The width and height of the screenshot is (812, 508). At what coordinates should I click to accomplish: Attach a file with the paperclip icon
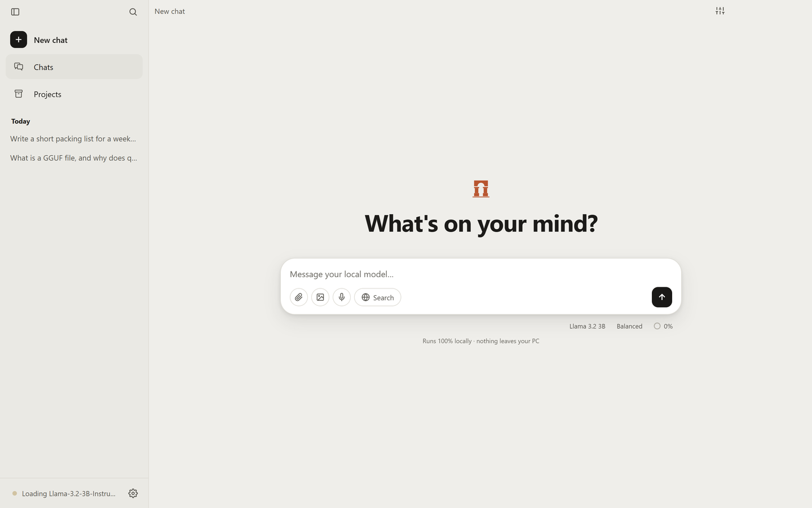pos(299,297)
